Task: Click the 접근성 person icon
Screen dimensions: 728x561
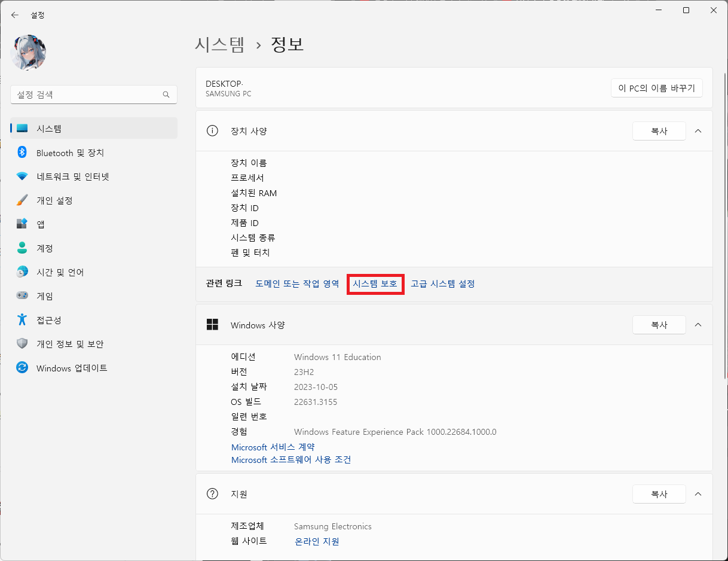Action: click(22, 320)
